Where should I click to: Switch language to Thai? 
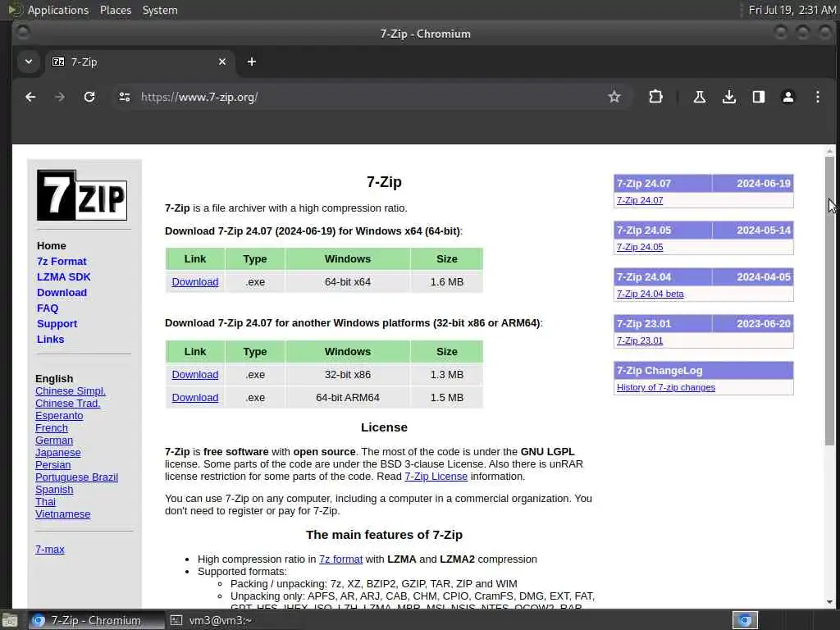[46, 502]
